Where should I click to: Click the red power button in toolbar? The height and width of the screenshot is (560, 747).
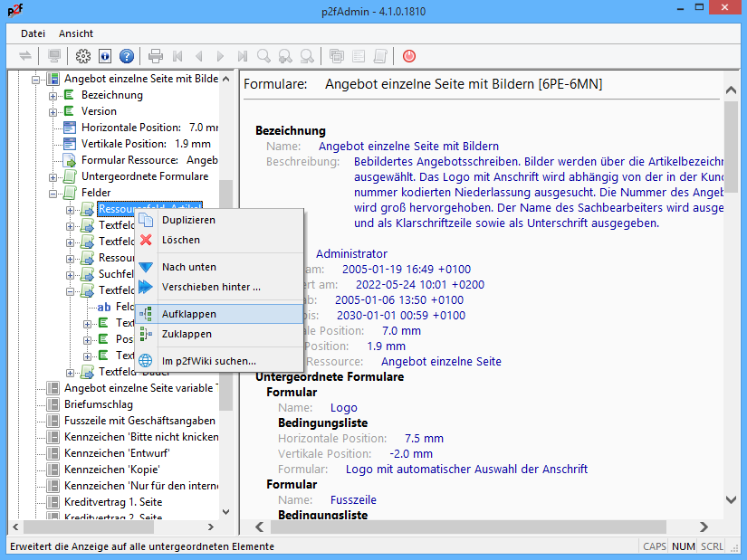point(409,55)
